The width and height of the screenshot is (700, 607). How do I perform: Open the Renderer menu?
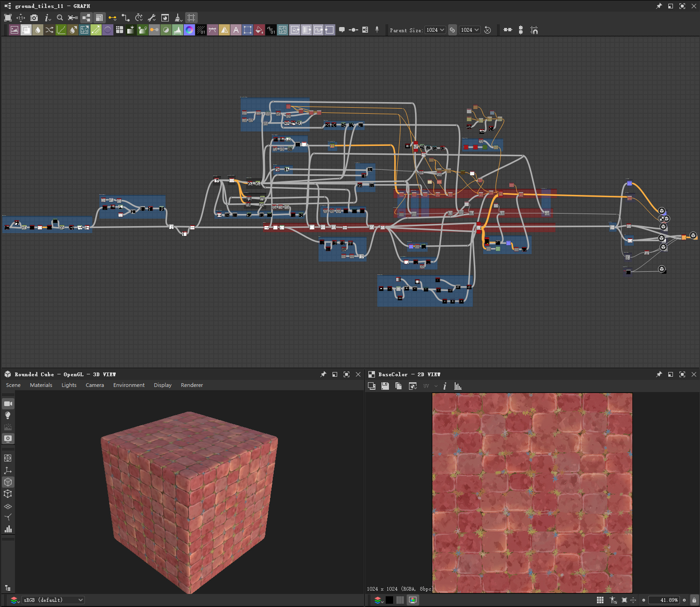[192, 385]
